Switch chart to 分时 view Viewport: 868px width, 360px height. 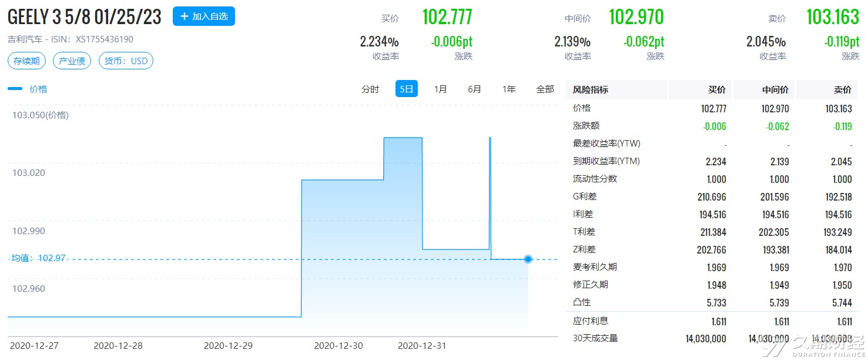coord(370,89)
